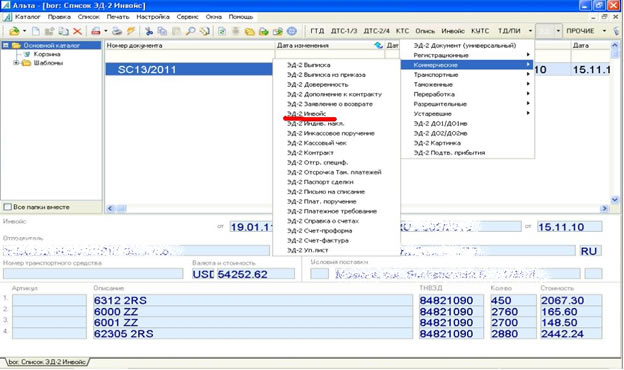
Task: Collapse the Основной каталог tree node
Action: pyautogui.click(x=6, y=45)
